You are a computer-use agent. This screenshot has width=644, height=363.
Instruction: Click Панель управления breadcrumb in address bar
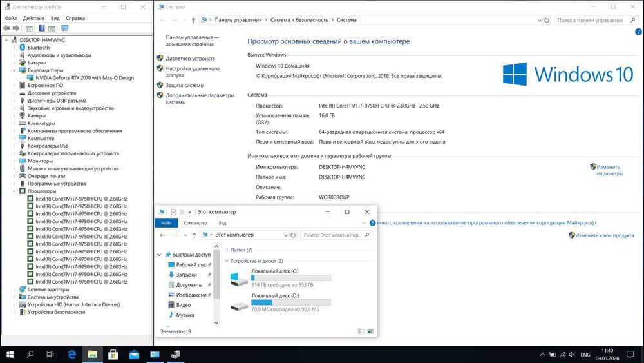pos(238,20)
